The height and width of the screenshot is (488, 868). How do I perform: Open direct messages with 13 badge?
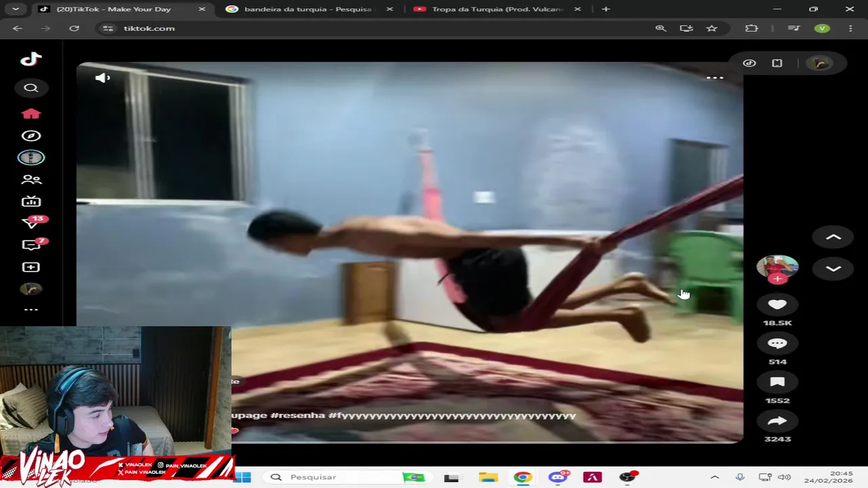(x=32, y=222)
